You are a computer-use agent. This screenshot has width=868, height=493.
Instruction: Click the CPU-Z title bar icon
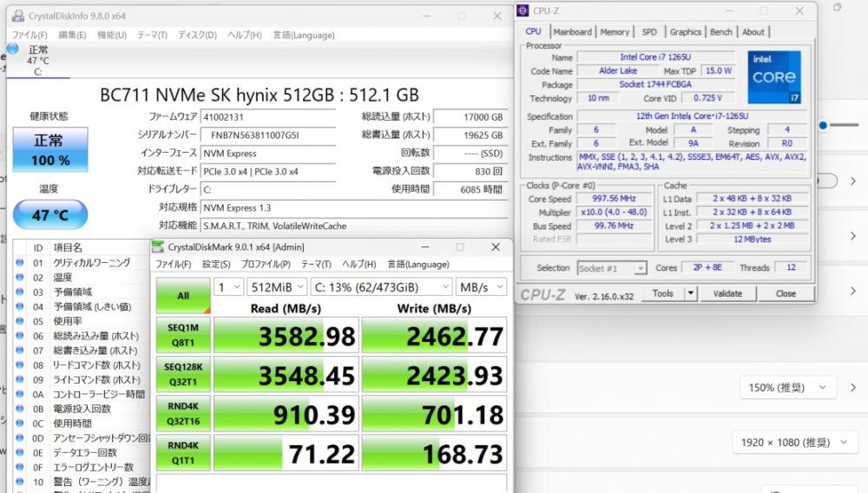[523, 10]
